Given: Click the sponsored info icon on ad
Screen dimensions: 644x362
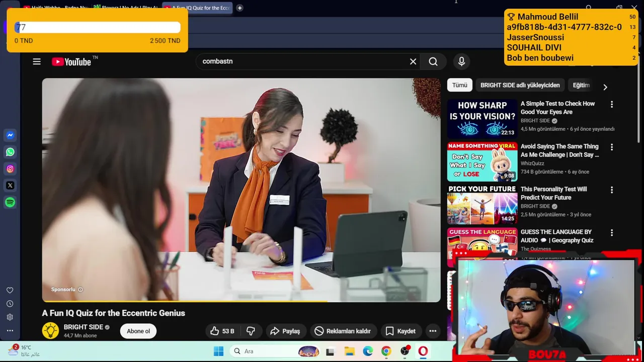Looking at the screenshot, I should point(80,290).
